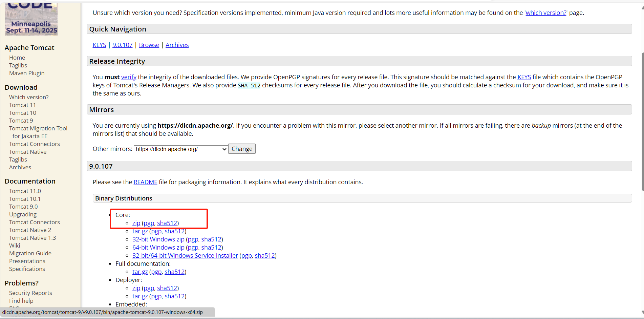Go to Home in the sidebar
This screenshot has width=644, height=319.
click(17, 58)
